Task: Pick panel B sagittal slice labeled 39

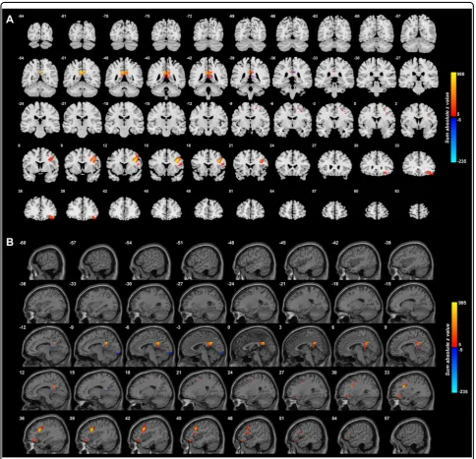Action: pyautogui.click(x=97, y=434)
